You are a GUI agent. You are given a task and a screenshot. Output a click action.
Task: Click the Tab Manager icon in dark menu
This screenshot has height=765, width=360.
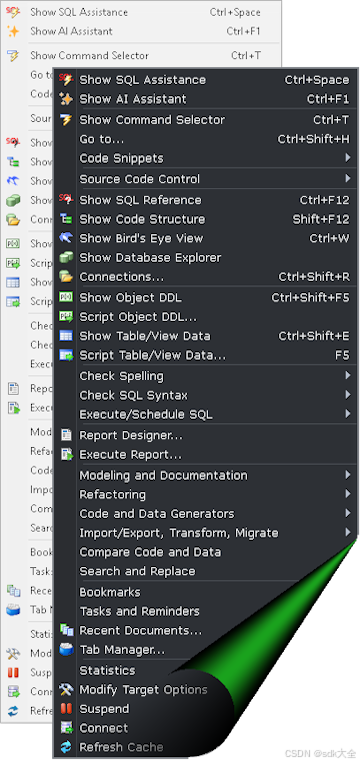point(66,650)
